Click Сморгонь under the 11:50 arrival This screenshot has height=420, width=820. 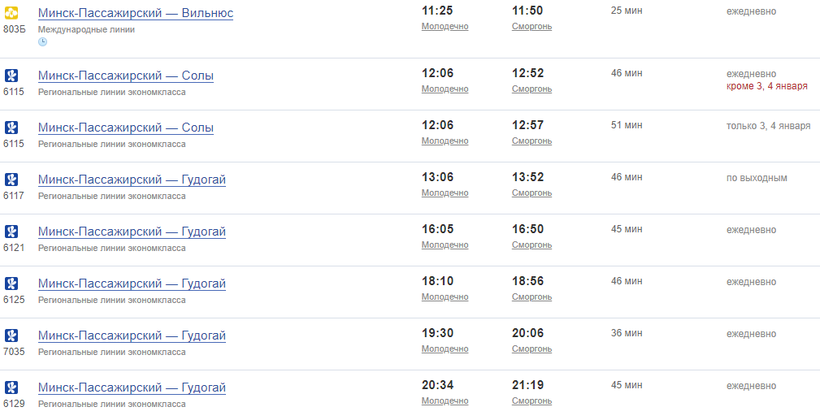pos(532,27)
